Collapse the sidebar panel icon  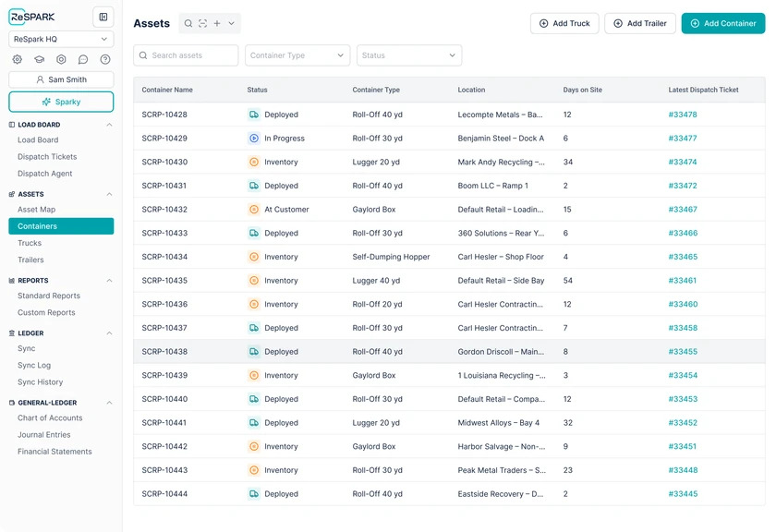pyautogui.click(x=103, y=17)
